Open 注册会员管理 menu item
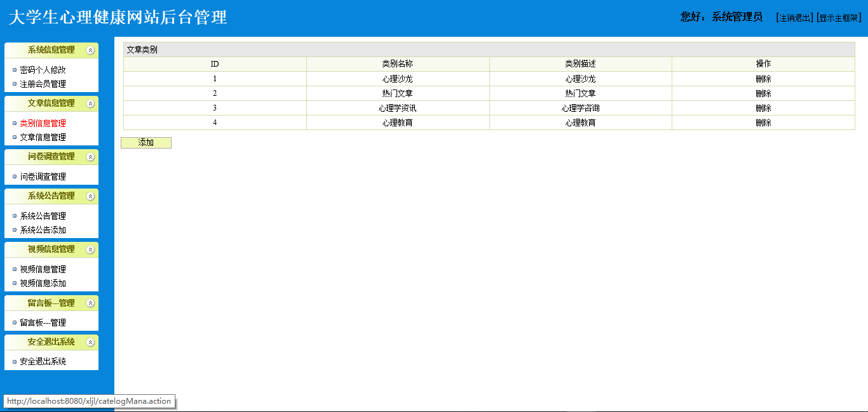Screen dimensions: 868x412 tap(43, 84)
